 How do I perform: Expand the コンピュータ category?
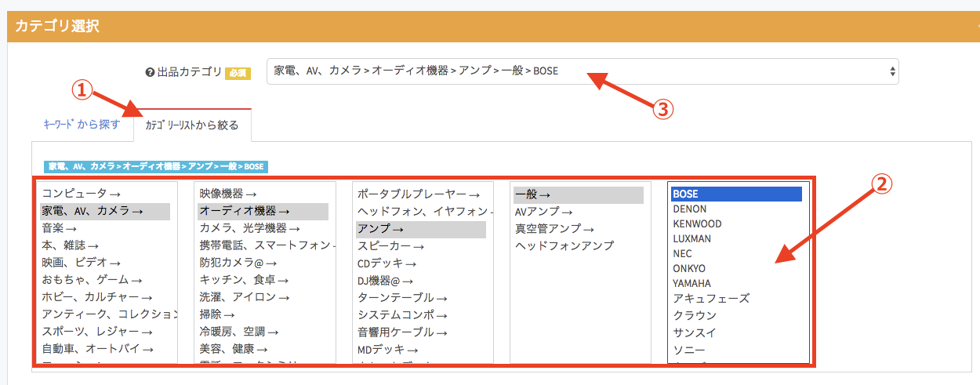tap(82, 193)
